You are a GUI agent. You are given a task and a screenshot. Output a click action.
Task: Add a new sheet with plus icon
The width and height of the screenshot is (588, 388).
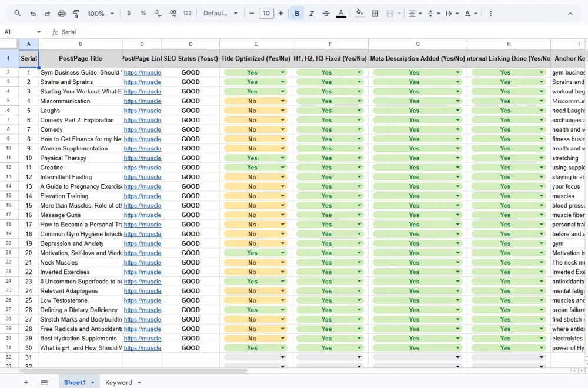click(26, 382)
